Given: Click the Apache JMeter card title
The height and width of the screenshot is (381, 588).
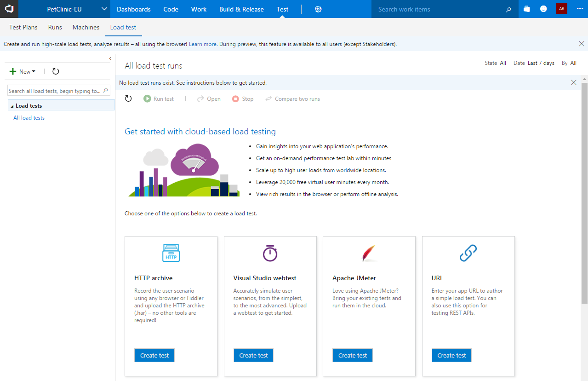Looking at the screenshot, I should [354, 278].
